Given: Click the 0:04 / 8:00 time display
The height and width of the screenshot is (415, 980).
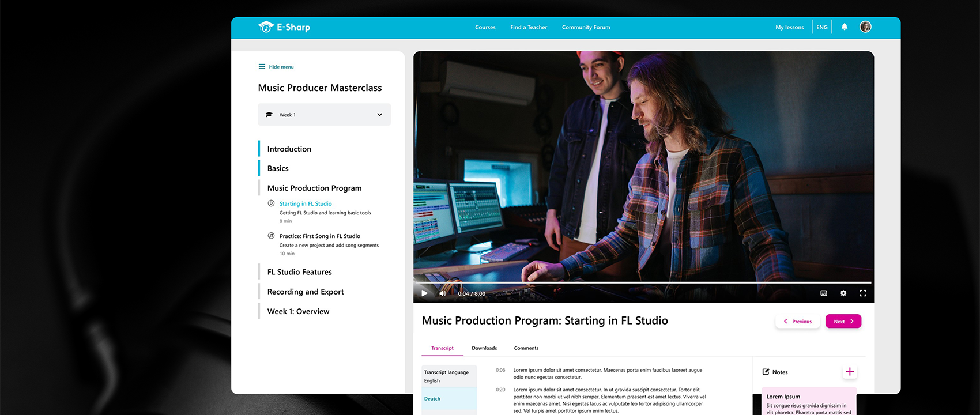Looking at the screenshot, I should point(472,293).
